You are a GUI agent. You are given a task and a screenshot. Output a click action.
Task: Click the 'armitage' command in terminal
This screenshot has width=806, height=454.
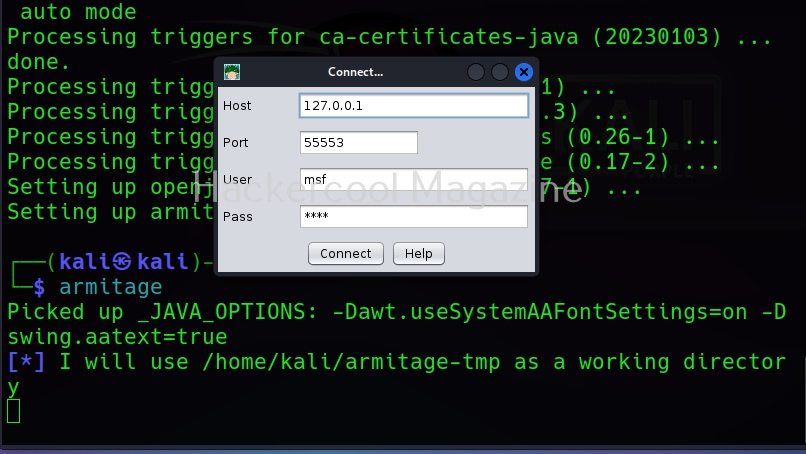coord(111,286)
